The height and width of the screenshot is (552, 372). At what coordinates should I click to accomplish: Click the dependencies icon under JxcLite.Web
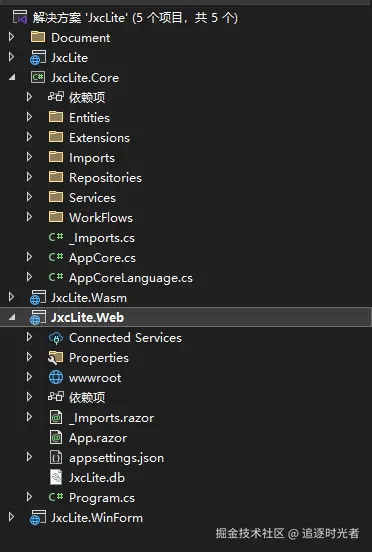point(56,397)
